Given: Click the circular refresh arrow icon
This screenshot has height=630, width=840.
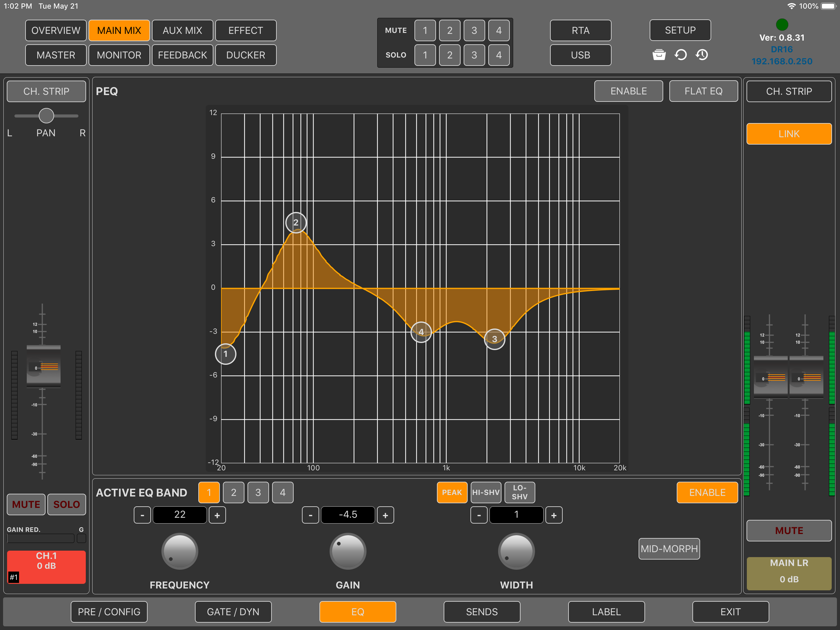Looking at the screenshot, I should (x=680, y=55).
